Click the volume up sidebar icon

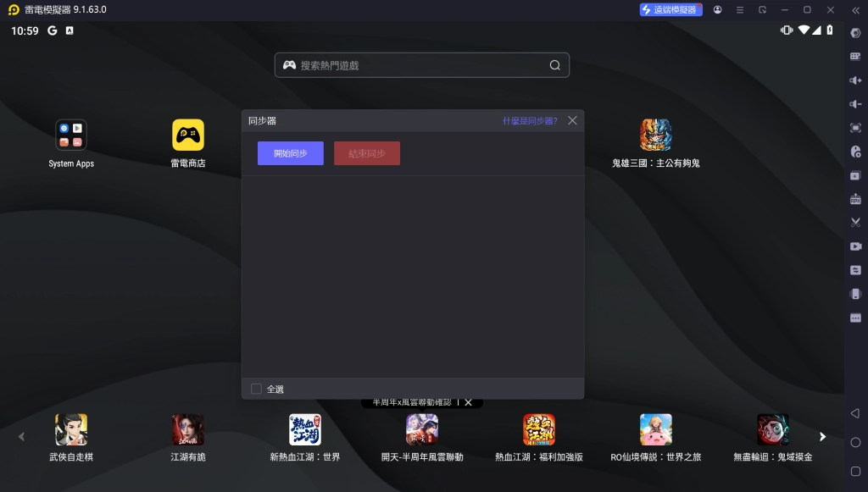click(x=855, y=80)
